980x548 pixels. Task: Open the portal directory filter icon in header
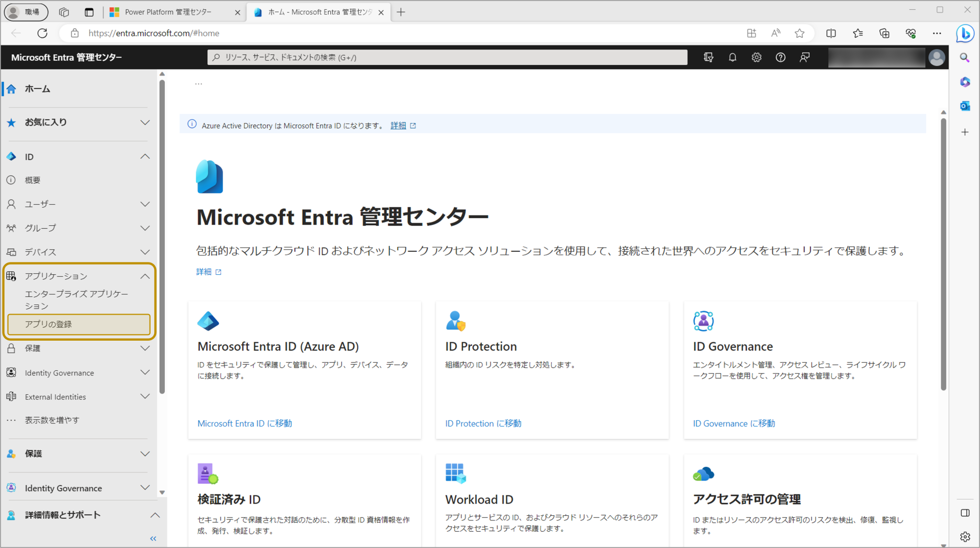tap(708, 58)
